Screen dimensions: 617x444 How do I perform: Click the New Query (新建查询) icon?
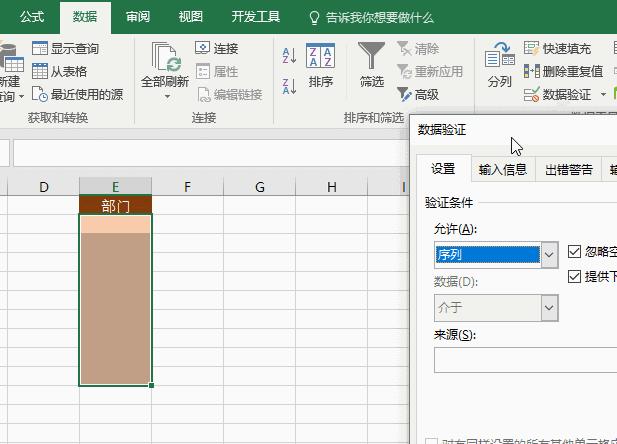tap(12, 59)
